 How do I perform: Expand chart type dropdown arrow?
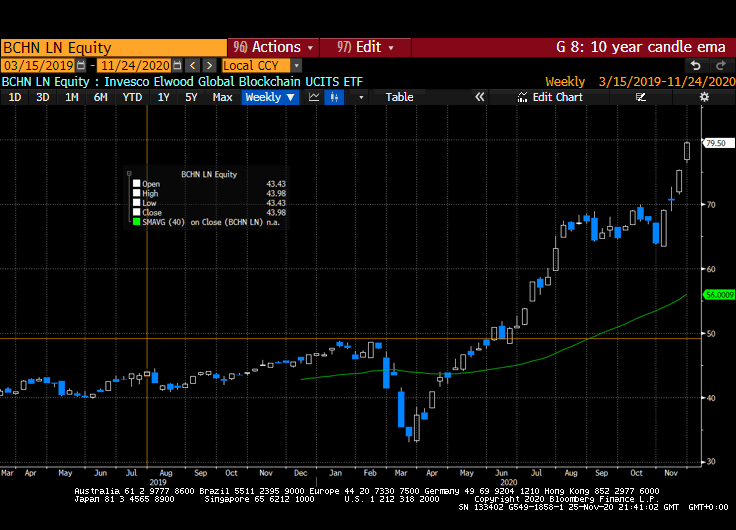pyautogui.click(x=361, y=97)
